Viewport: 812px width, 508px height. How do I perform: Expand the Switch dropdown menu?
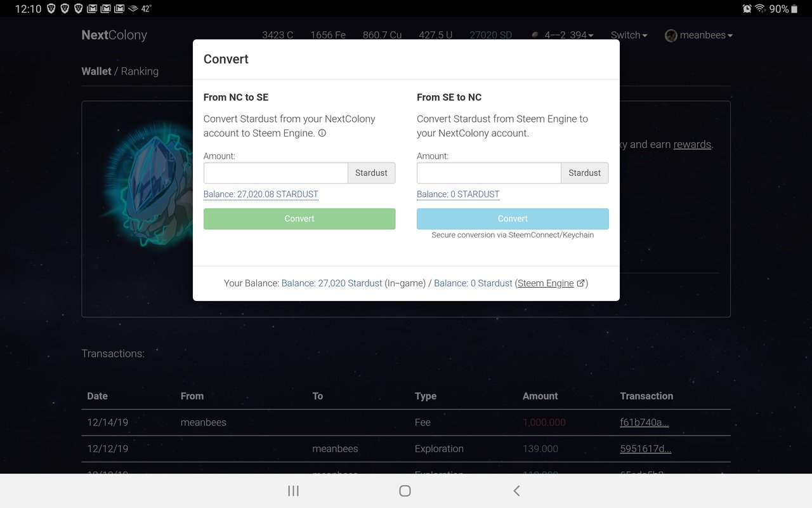tap(629, 35)
